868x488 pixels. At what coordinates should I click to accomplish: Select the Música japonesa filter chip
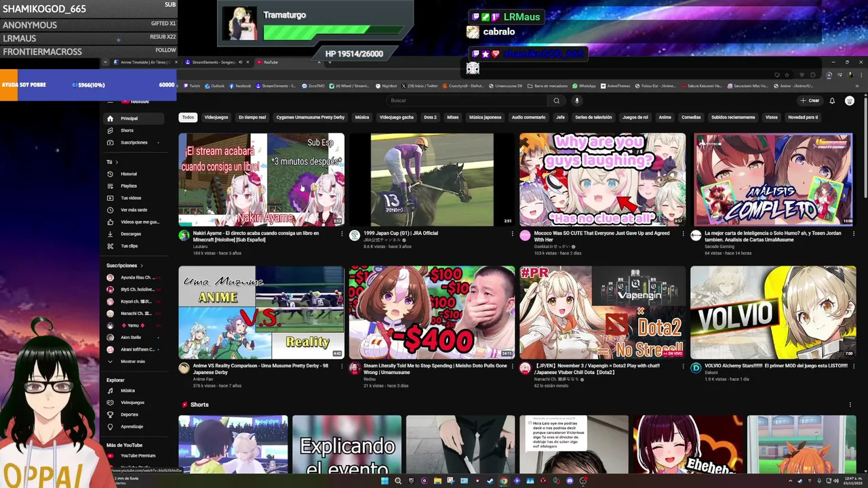[486, 117]
